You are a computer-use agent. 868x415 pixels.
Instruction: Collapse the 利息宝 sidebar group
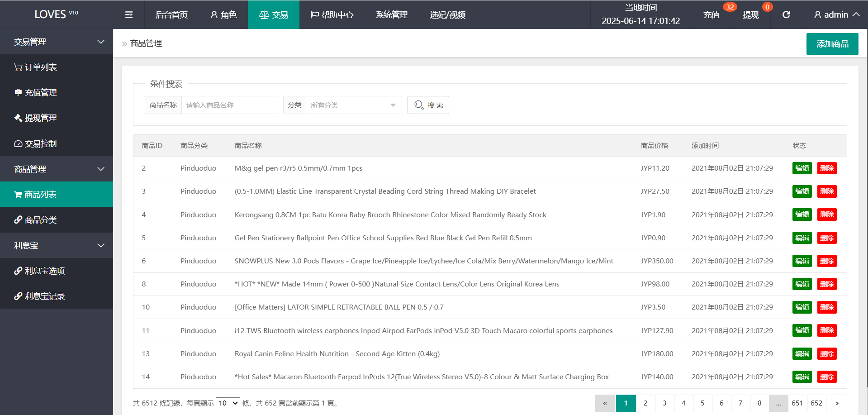pos(57,245)
